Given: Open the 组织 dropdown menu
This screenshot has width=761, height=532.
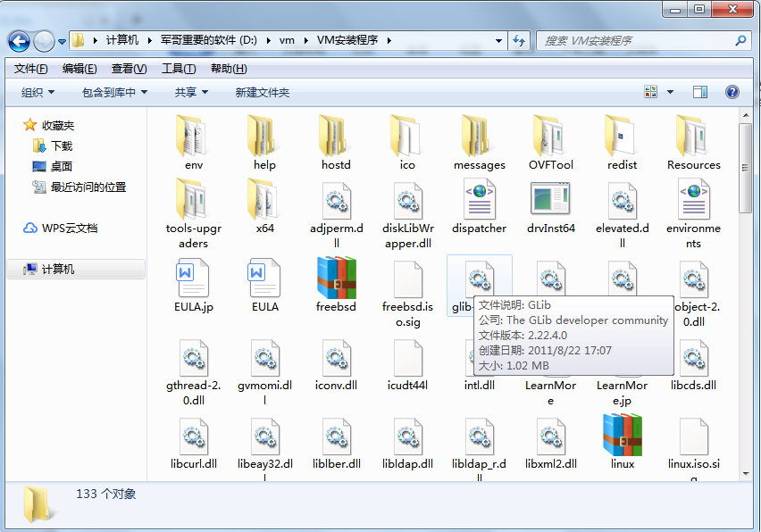Looking at the screenshot, I should point(38,92).
